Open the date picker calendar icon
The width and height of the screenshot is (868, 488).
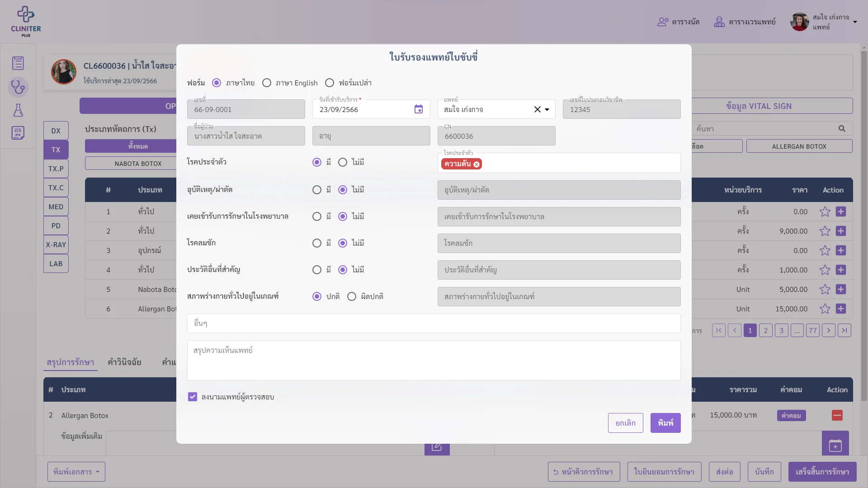coord(419,109)
